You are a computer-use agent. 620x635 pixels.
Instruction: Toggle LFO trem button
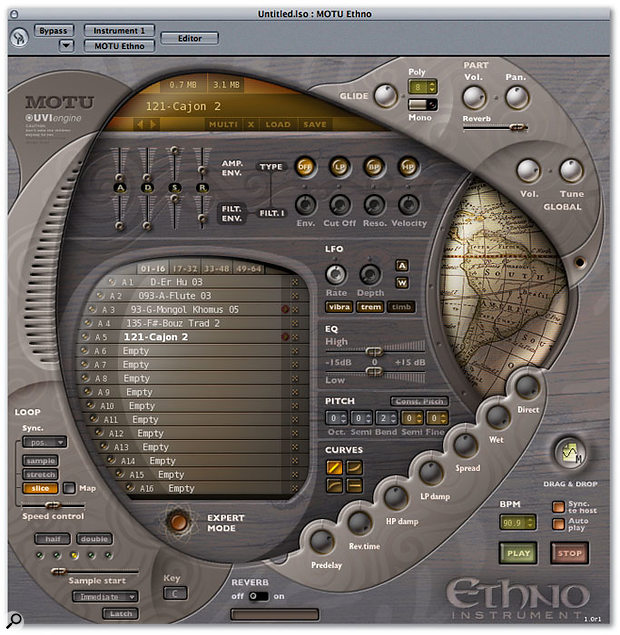pyautogui.click(x=371, y=307)
